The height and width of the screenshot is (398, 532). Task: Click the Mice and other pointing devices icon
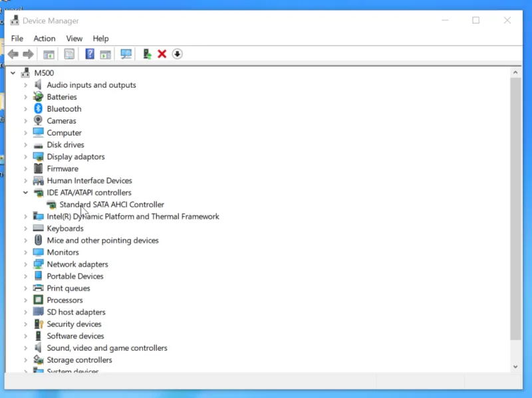38,240
